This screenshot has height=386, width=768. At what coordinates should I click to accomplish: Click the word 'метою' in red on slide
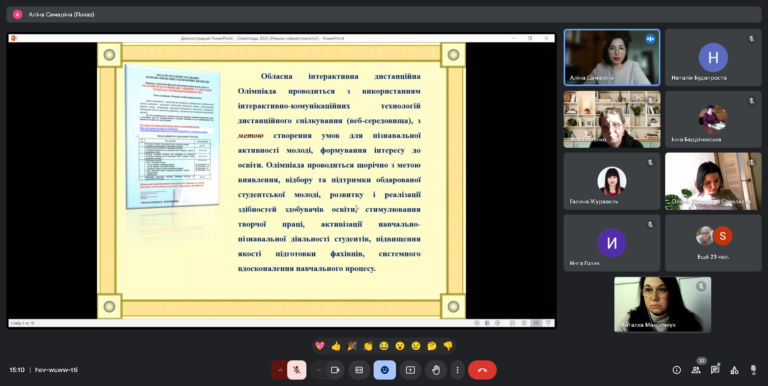[x=251, y=135]
